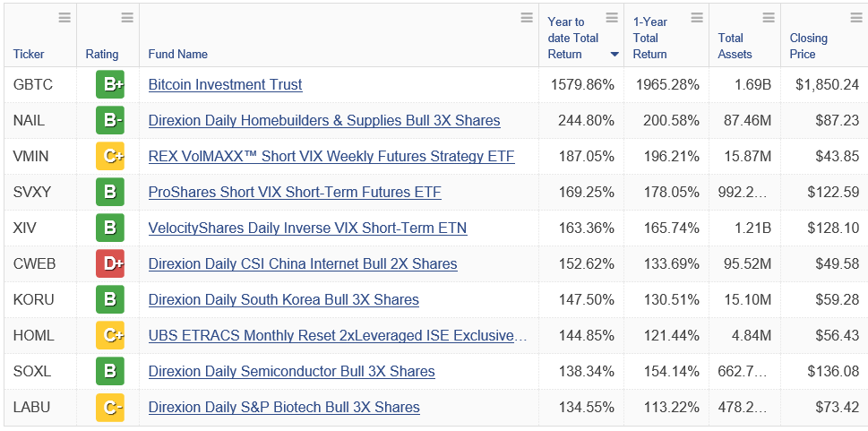Image resolution: width=868 pixels, height=431 pixels.
Task: Open ProShares Short VIX Short-Term Futures ETF link
Action: [x=295, y=193]
